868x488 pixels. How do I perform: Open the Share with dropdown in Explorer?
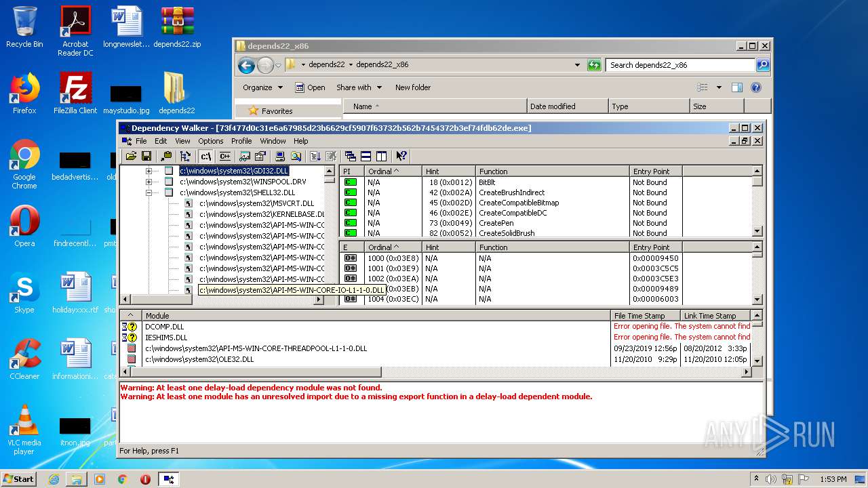point(359,87)
